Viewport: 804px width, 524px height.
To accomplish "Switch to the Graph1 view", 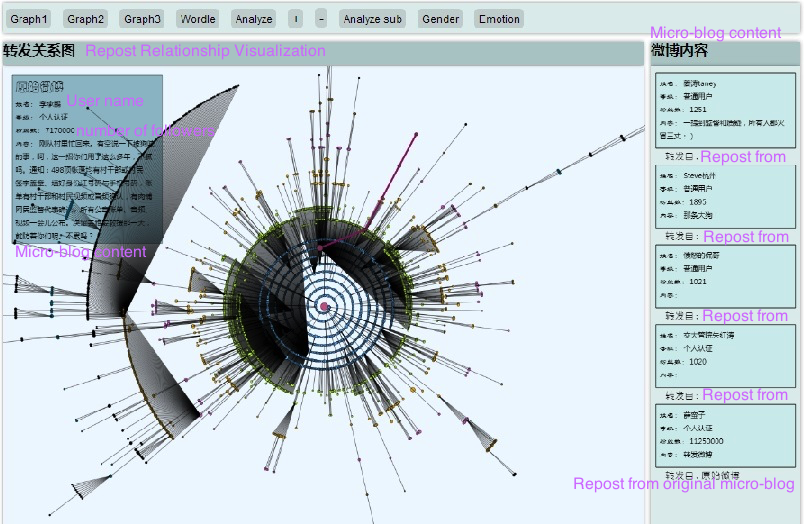I will pos(29,19).
